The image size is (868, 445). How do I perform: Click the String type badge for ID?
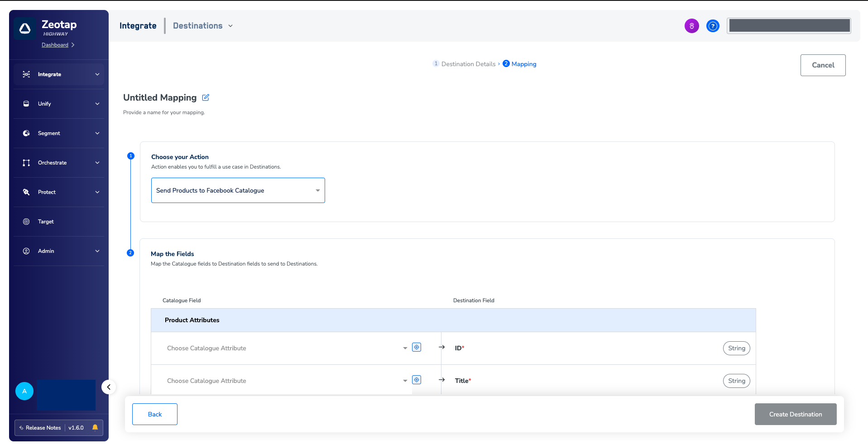coord(737,348)
